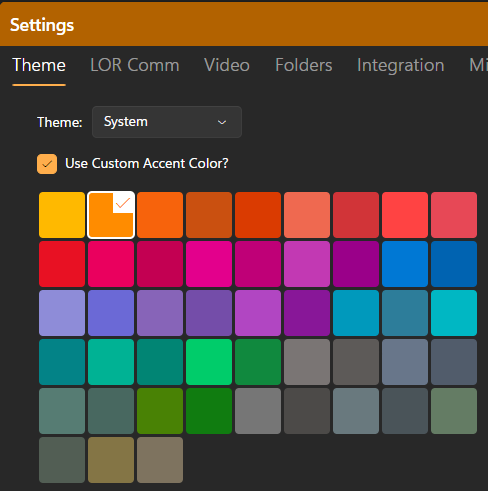Choose the forest green swatch beside bright green
This screenshot has height=491, width=488.
pyautogui.click(x=258, y=362)
